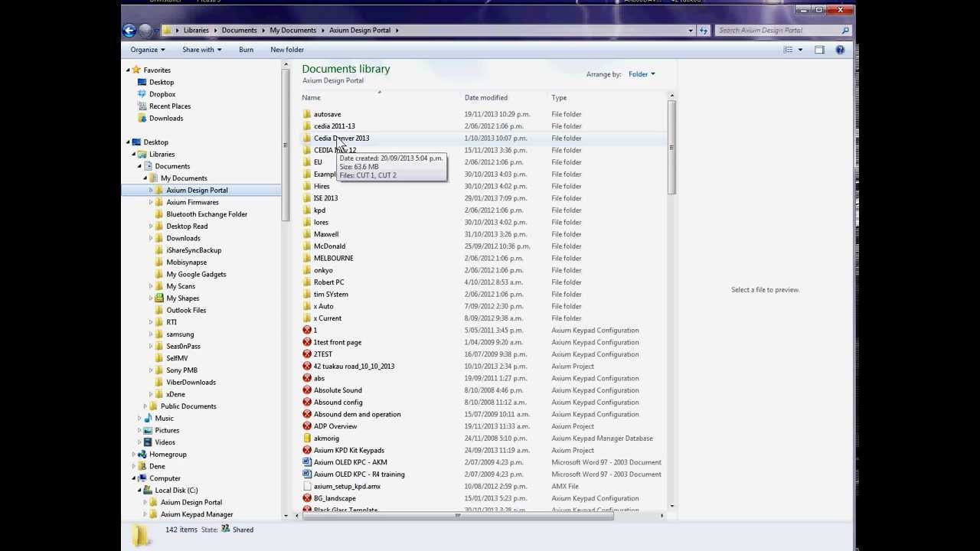
Task: Select Documents in the address breadcrumb
Action: 239,30
